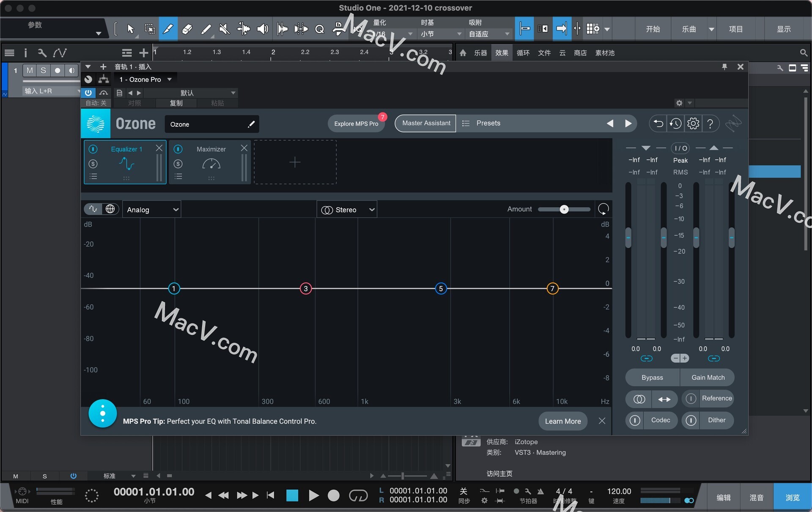Select EQ band node 5
This screenshot has height=512, width=812.
(x=441, y=289)
